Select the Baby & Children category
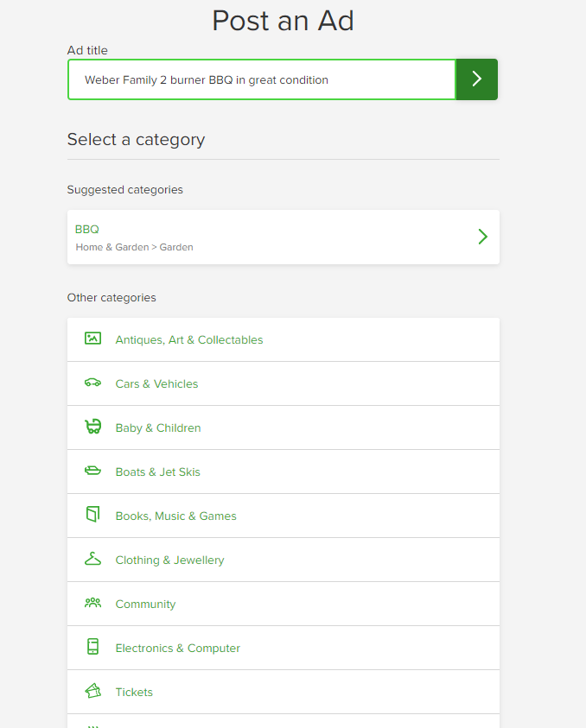This screenshot has height=728, width=586. click(283, 427)
